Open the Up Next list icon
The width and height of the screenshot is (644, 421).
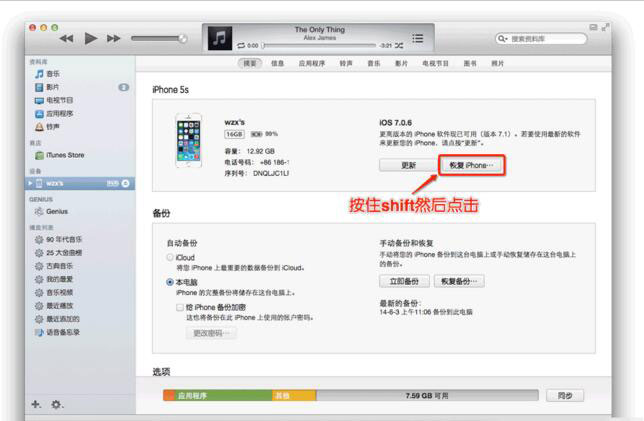(418, 39)
